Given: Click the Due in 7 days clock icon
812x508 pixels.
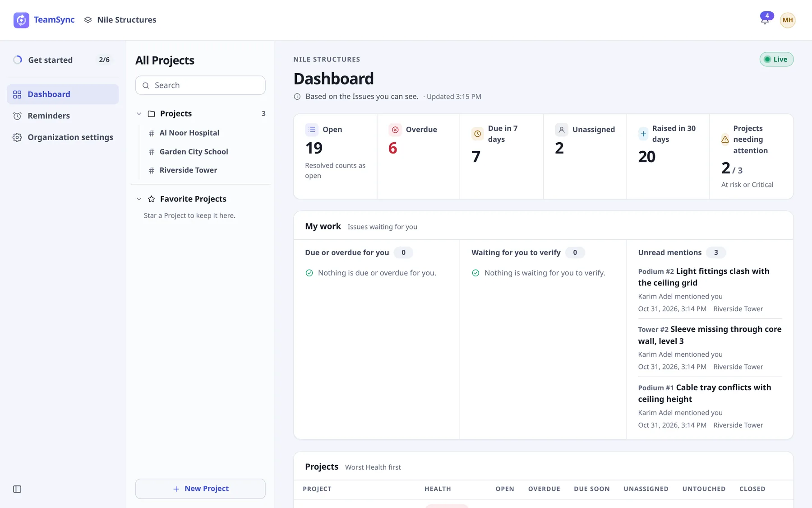Looking at the screenshot, I should (477, 134).
